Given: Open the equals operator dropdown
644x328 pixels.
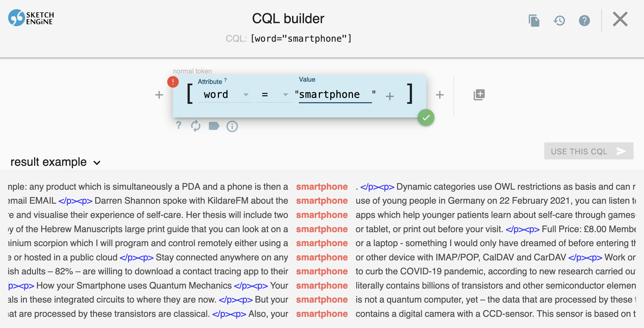Looking at the screenshot, I should pyautogui.click(x=274, y=95).
